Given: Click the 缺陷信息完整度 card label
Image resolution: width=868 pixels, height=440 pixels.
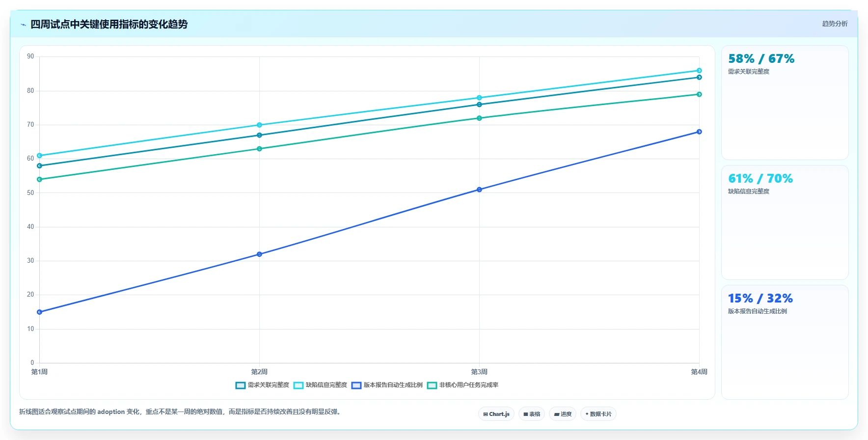Looking at the screenshot, I should click(x=749, y=192).
